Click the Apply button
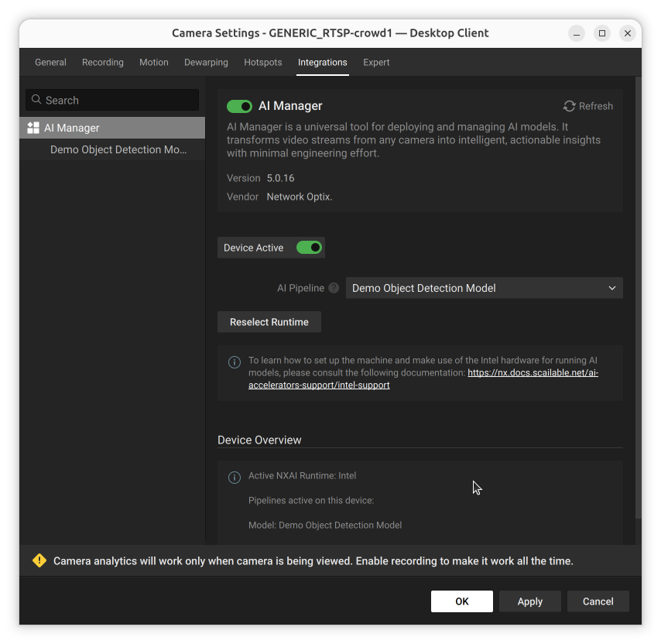Screen dimensions: 661x644 (530, 601)
